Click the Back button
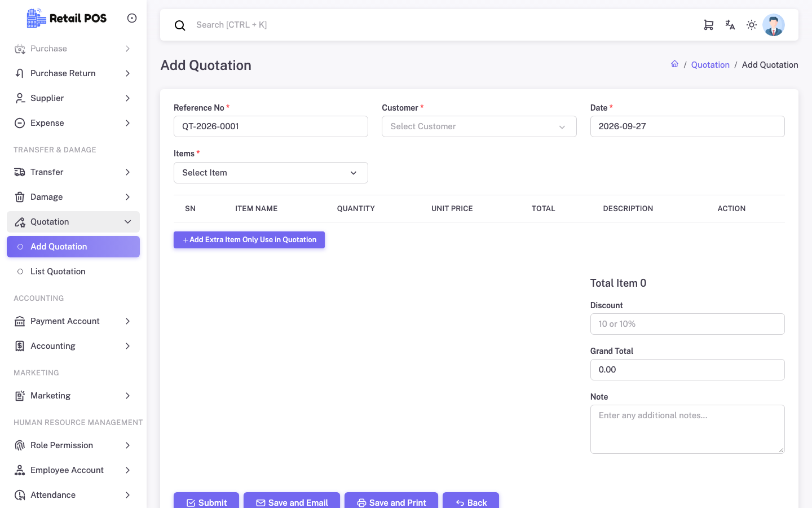The height and width of the screenshot is (508, 812). tap(471, 501)
